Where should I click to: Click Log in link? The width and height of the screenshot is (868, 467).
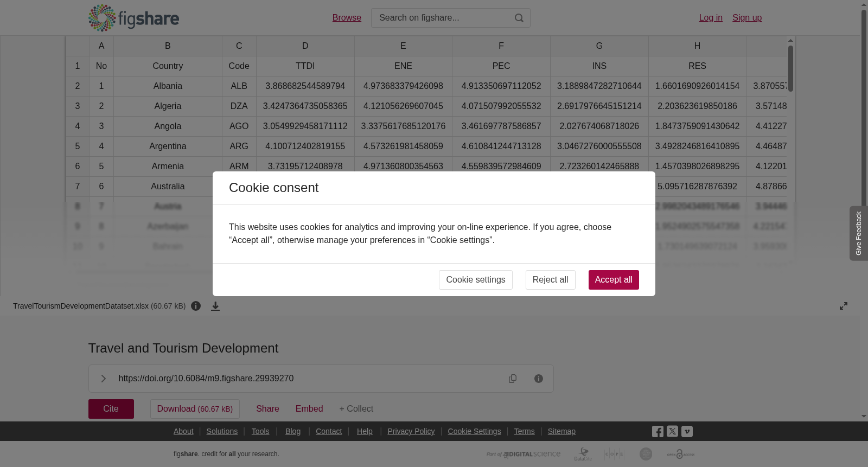pos(711,18)
